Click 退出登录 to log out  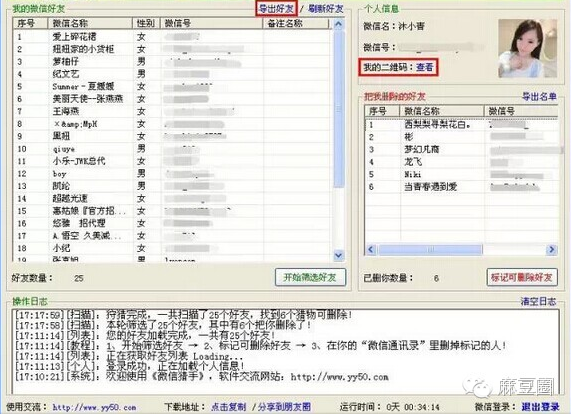coord(540,407)
